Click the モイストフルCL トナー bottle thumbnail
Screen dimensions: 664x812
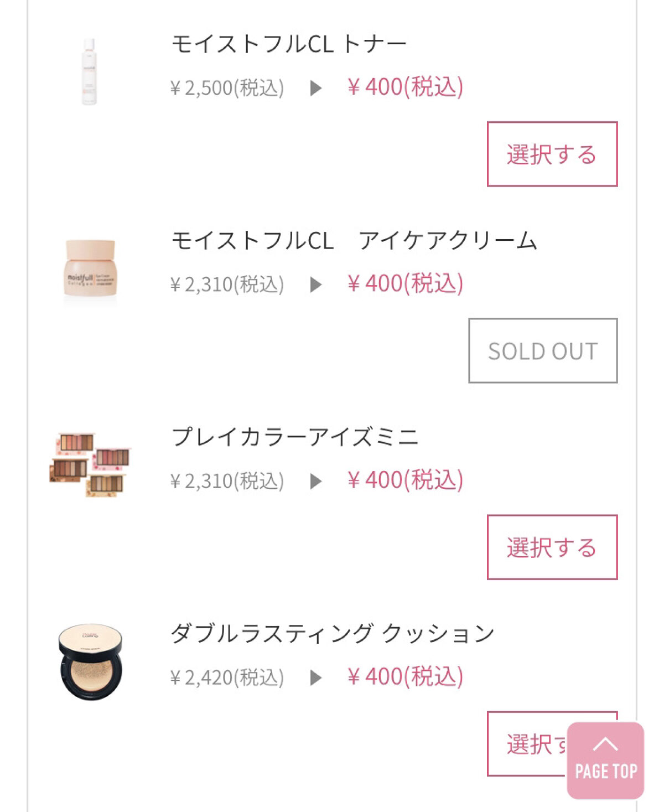click(x=89, y=72)
